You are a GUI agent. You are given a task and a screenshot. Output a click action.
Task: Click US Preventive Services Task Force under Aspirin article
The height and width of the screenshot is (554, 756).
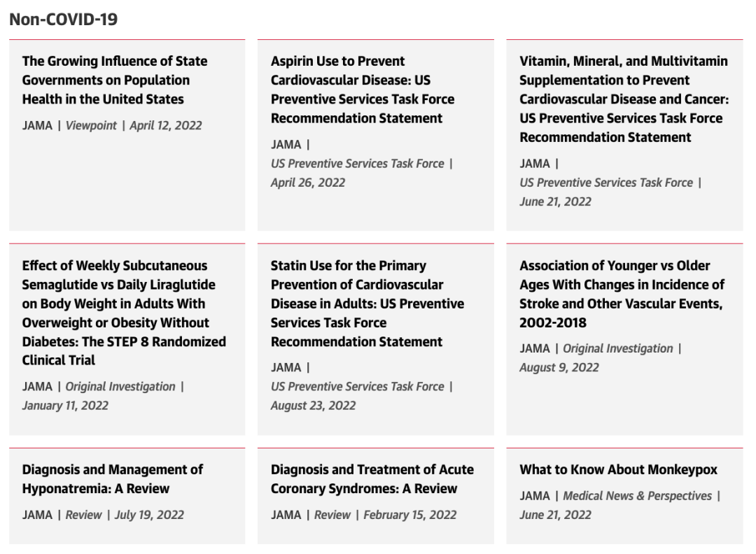357,164
